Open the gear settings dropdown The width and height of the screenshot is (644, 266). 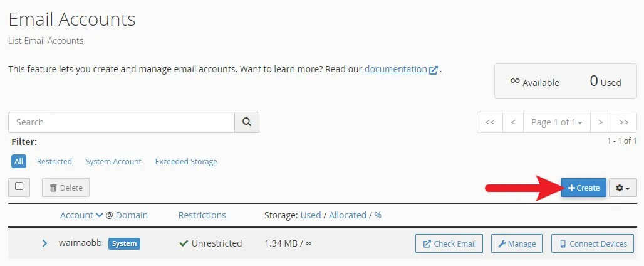click(x=623, y=188)
